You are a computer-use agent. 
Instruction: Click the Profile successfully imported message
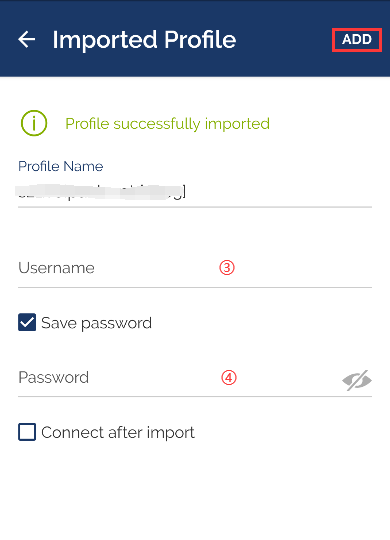coord(167,124)
